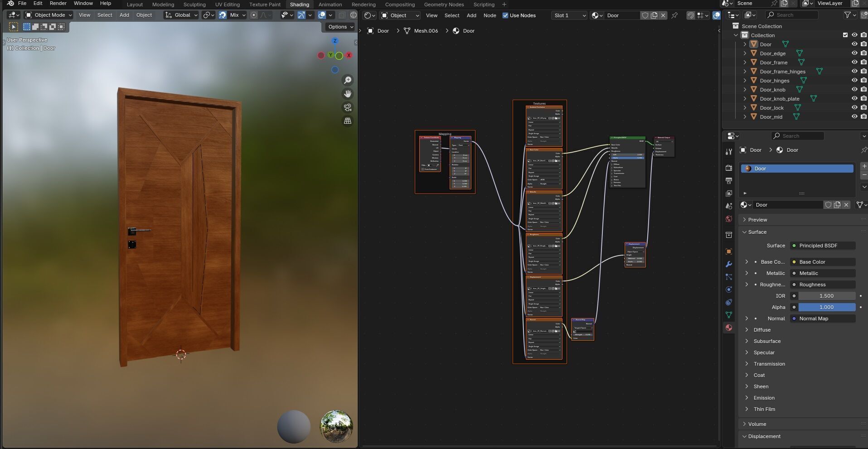The height and width of the screenshot is (449, 868).
Task: Select the Tweak tool in the viewport toolbar
Action: click(14, 27)
